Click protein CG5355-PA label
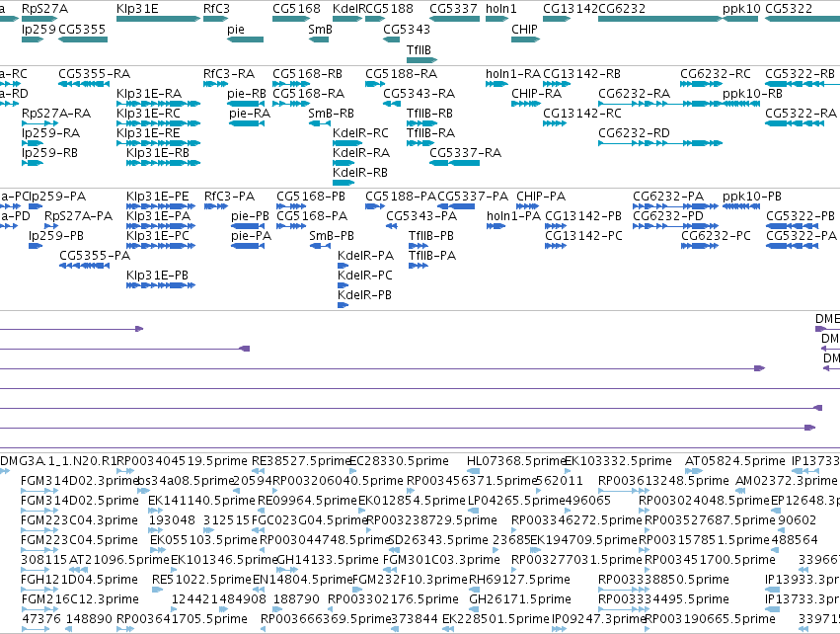The image size is (840, 634). (95, 255)
